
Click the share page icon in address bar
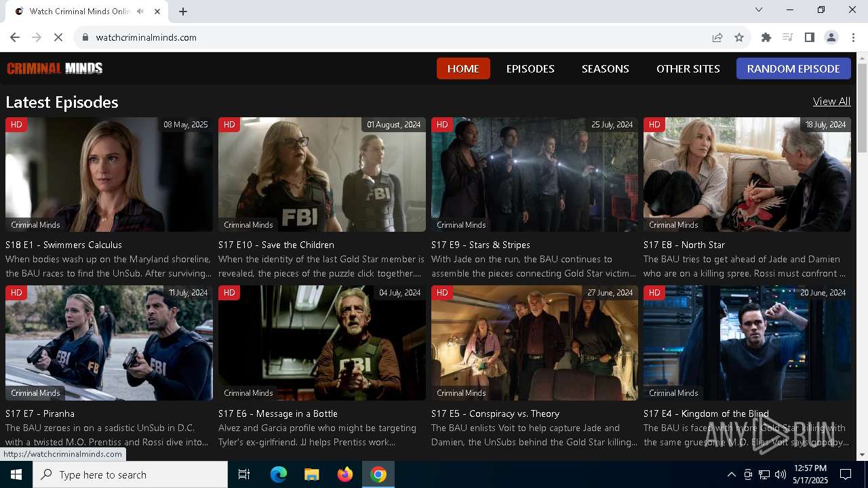tap(717, 37)
